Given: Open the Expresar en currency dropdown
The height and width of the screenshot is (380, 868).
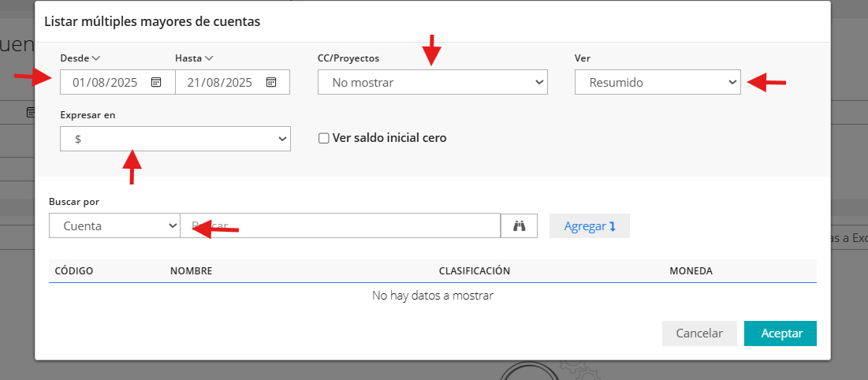Looking at the screenshot, I should 175,139.
